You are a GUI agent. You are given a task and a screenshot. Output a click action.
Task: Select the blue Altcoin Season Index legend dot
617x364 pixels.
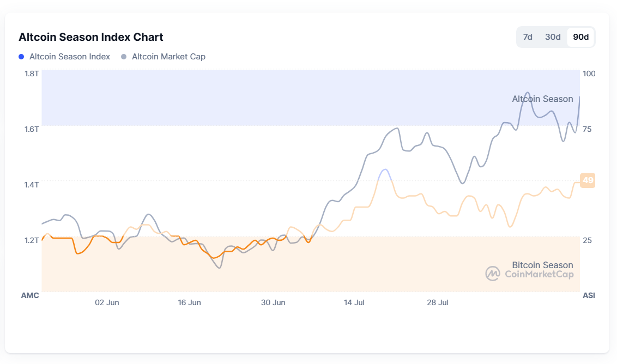click(21, 56)
